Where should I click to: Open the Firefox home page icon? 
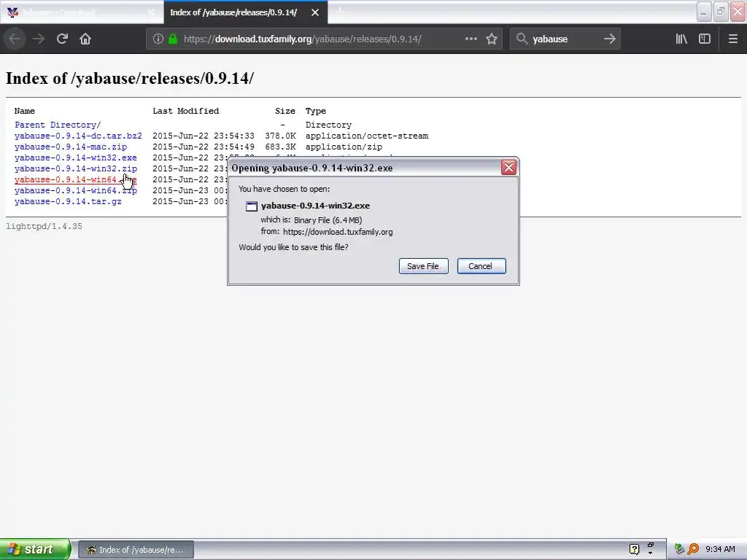[85, 39]
